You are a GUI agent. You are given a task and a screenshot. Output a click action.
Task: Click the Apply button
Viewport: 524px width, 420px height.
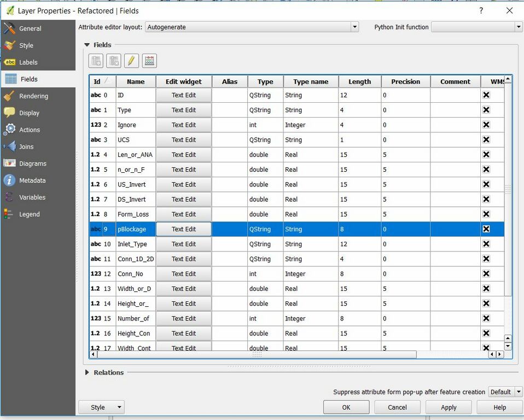click(449, 407)
